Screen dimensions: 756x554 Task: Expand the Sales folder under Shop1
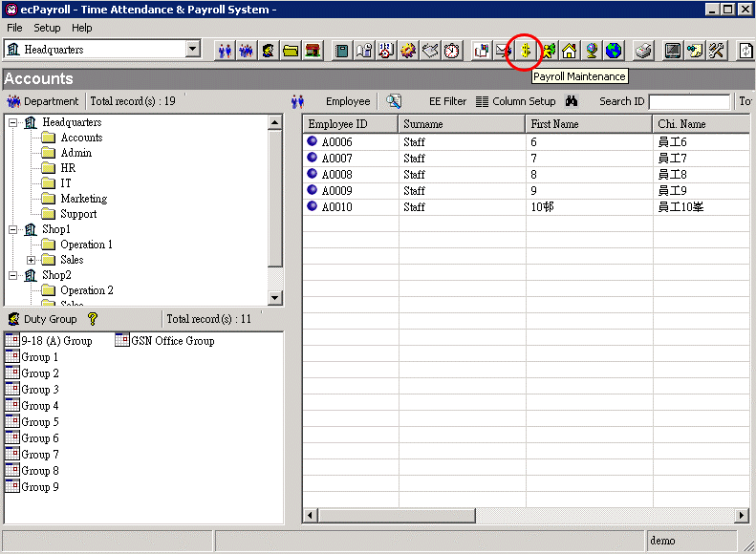(x=32, y=260)
